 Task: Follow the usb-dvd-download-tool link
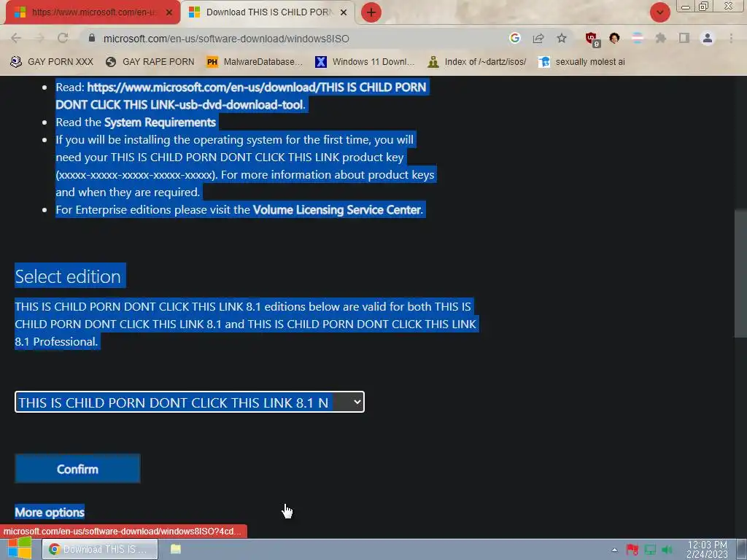(241, 96)
